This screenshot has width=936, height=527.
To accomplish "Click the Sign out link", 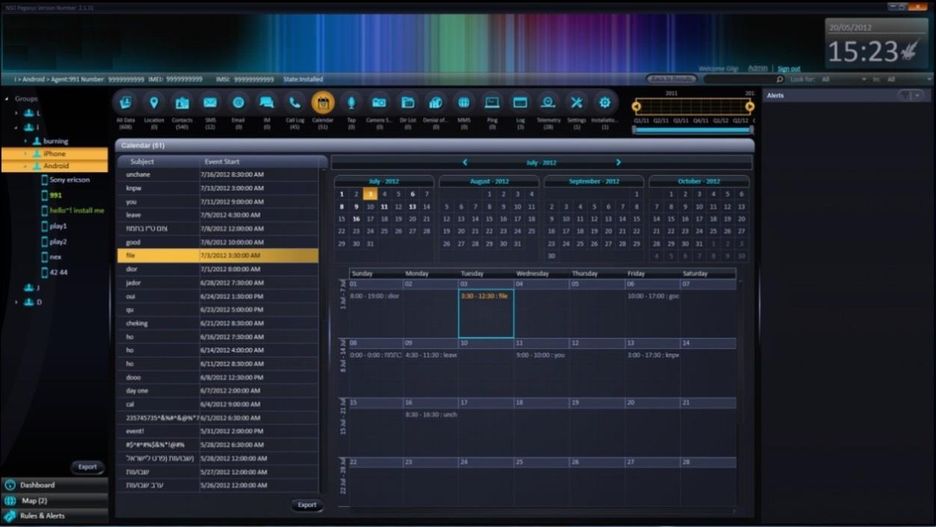I will [789, 69].
